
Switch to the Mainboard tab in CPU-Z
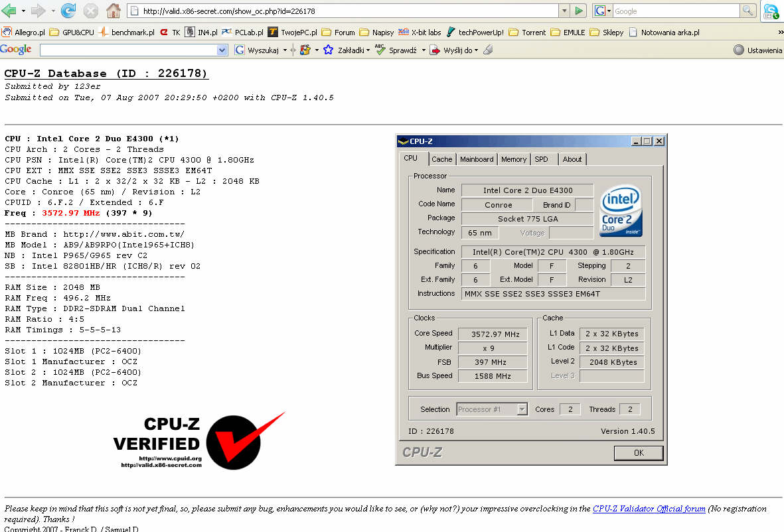(x=477, y=159)
